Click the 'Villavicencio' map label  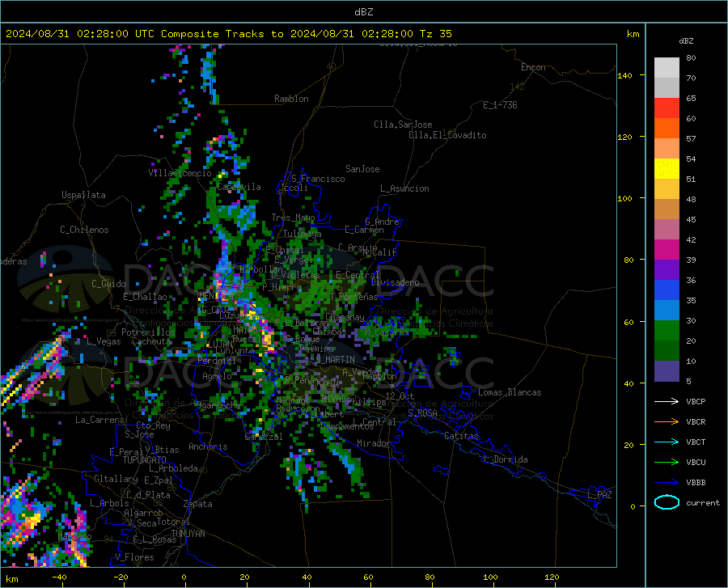click(180, 173)
